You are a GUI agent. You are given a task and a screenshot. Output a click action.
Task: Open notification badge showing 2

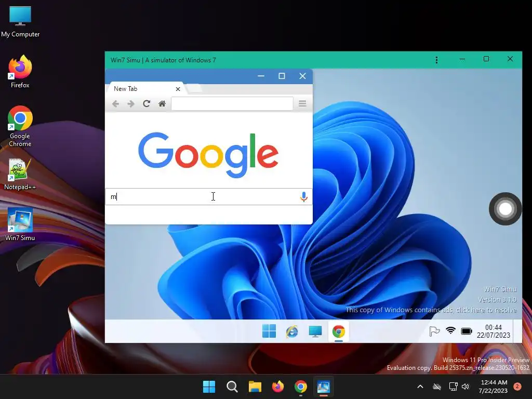pos(517,387)
